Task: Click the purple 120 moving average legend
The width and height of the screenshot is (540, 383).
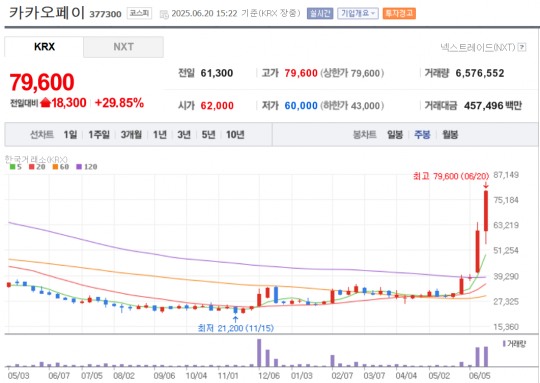Action: pyautogui.click(x=87, y=167)
